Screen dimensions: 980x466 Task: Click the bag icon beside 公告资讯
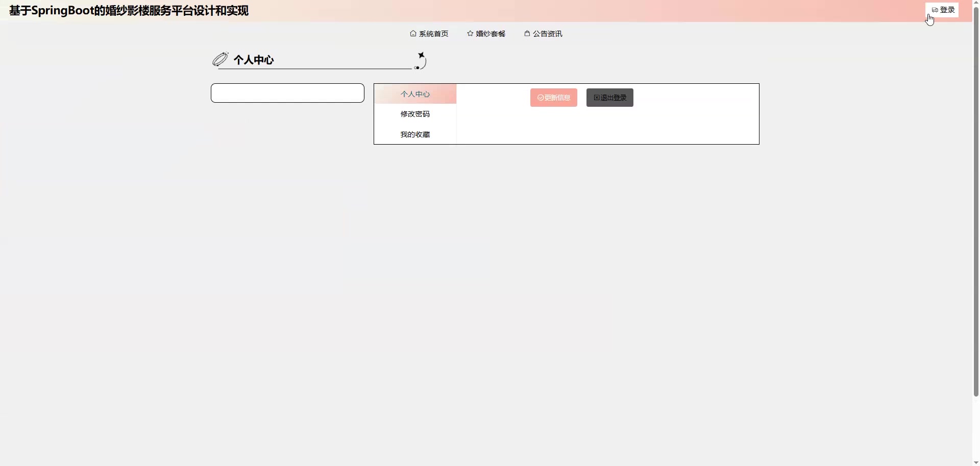click(x=528, y=33)
